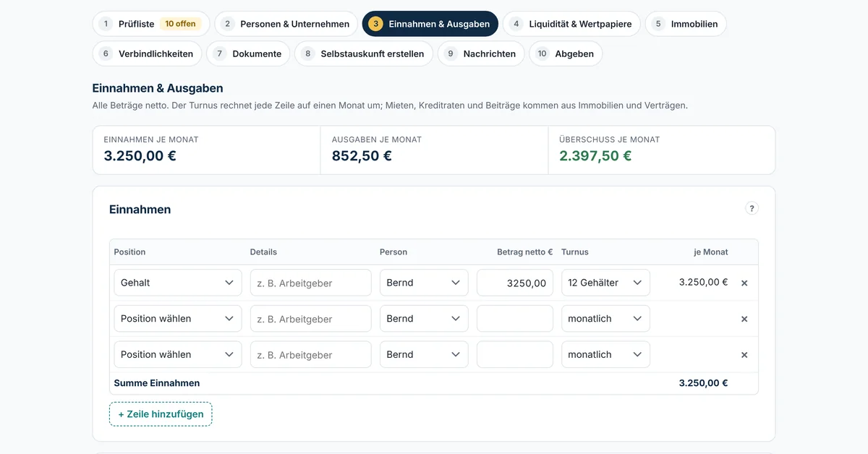Screen dimensions: 868x454
Task: Click the 10 offen badge
Action: 180,24
